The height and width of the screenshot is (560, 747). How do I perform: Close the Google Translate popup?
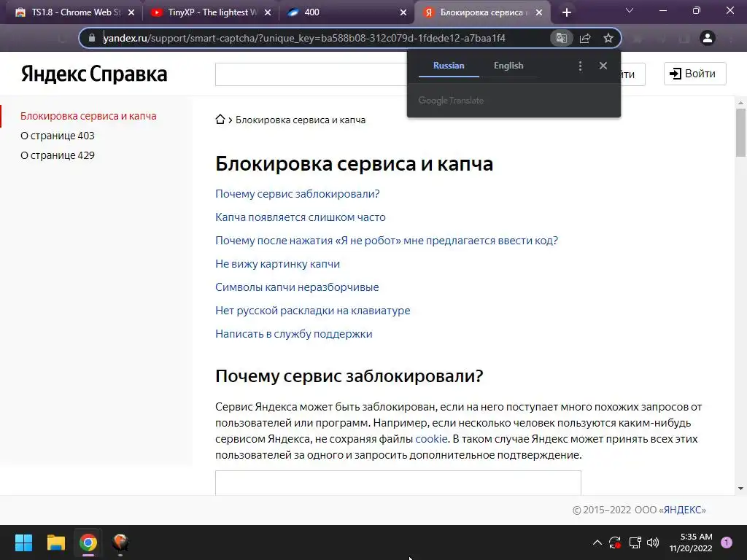tap(603, 66)
